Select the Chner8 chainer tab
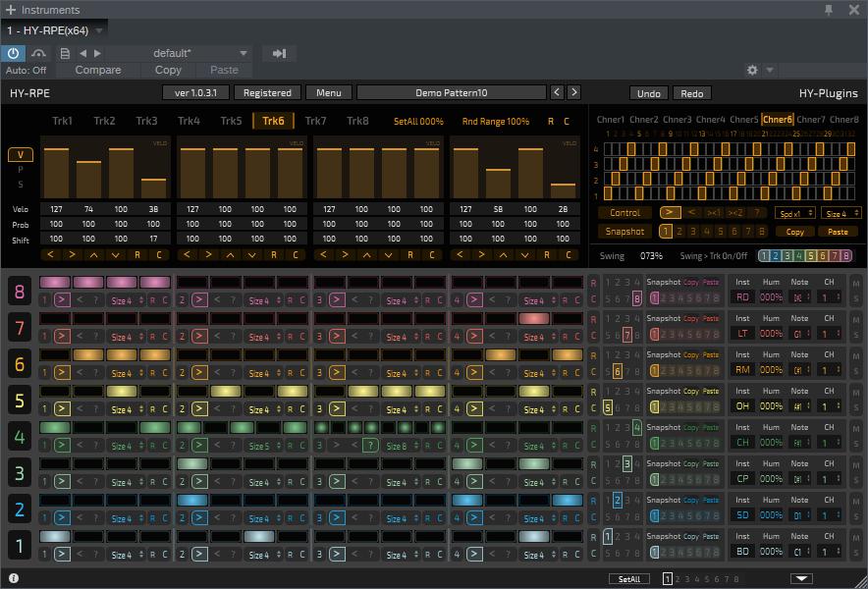Viewport: 868px width, 589px height. point(844,119)
